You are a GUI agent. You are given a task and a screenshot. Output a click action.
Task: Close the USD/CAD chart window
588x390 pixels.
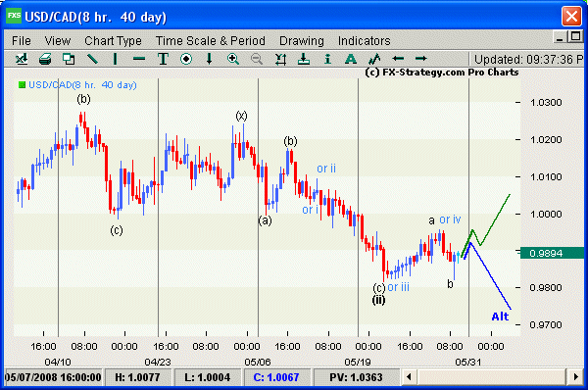(571, 16)
